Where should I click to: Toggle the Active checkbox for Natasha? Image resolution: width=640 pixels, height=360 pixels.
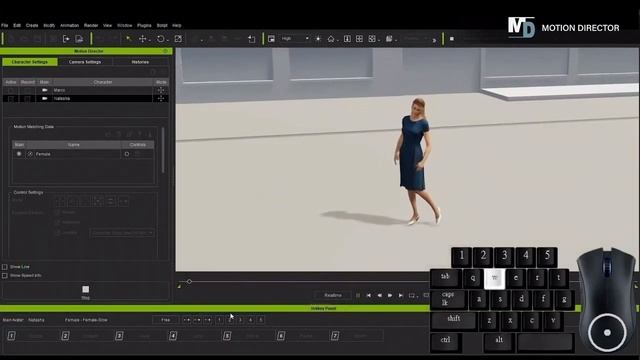click(11, 99)
